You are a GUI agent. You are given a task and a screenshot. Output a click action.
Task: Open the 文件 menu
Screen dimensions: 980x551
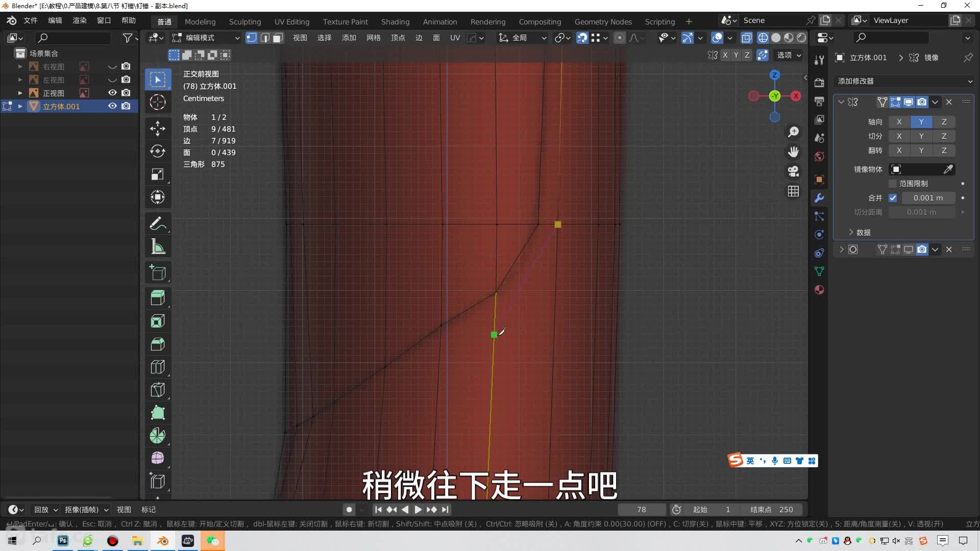pyautogui.click(x=31, y=20)
